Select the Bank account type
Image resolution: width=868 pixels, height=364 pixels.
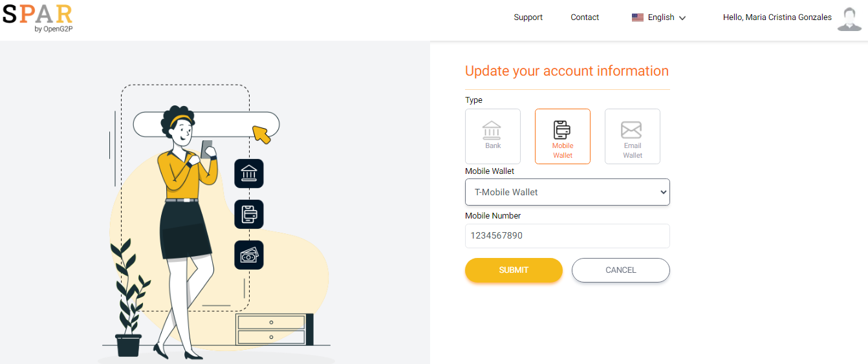click(493, 136)
